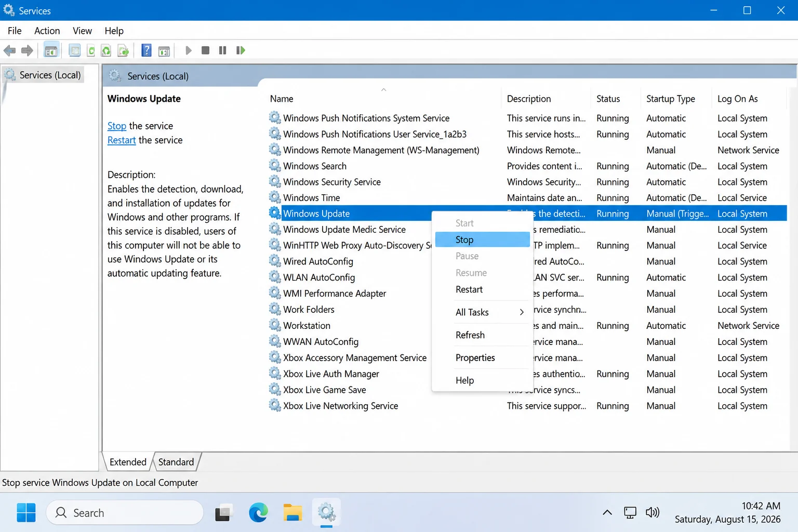Click the Properties sheet toolbar icon

(75, 50)
